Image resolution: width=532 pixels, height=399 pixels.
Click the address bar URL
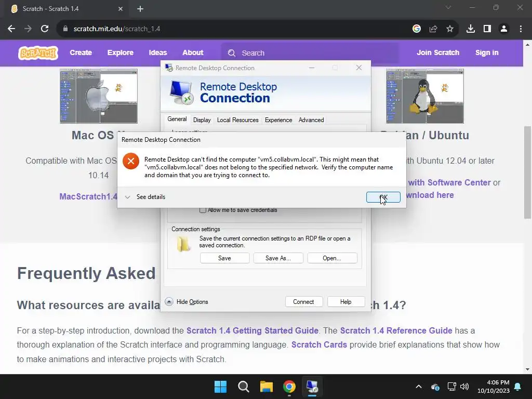pyautogui.click(x=117, y=29)
